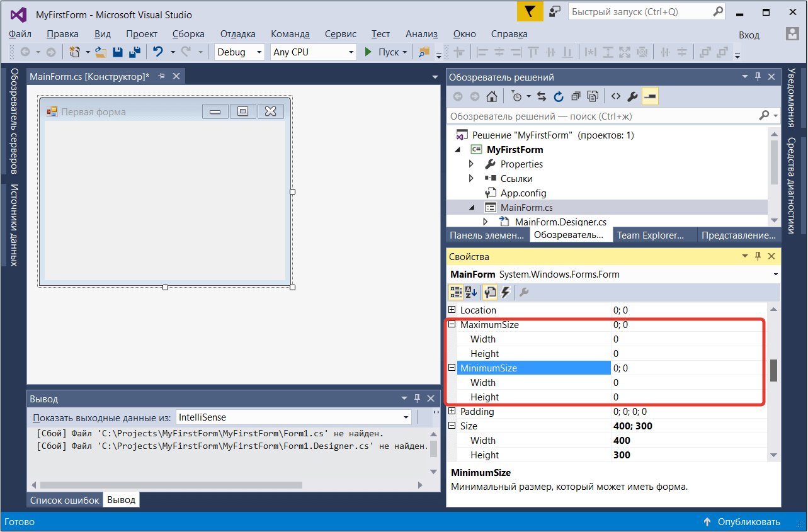Click the Home icon in Solution Explorer
This screenshot has width=808, height=532.
492,96
